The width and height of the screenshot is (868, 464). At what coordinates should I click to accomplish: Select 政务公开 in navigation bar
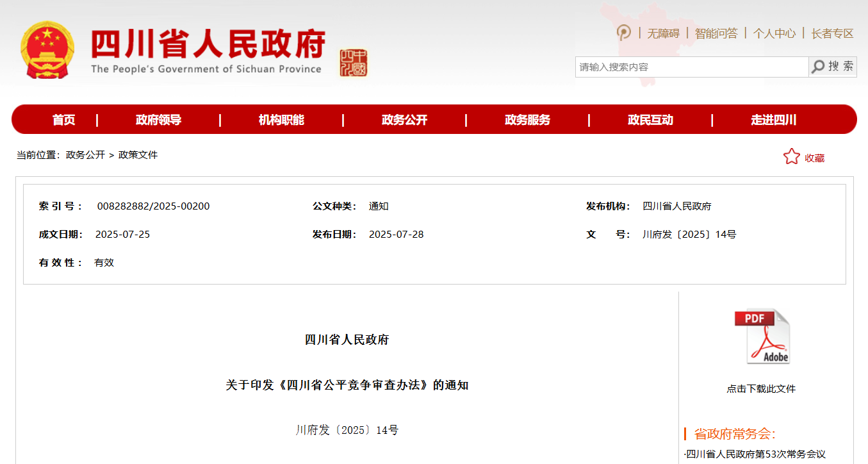point(404,120)
